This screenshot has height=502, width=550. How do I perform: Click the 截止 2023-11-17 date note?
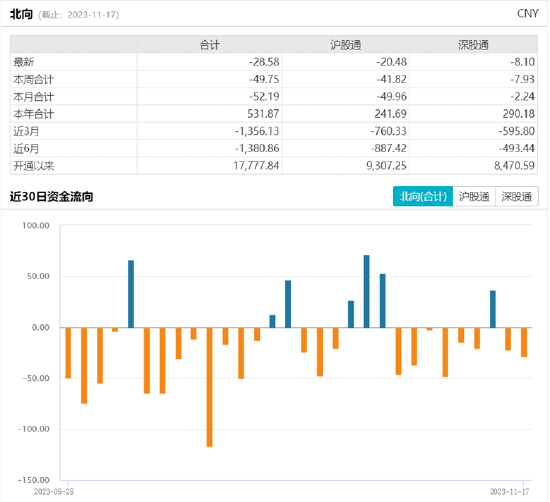coord(79,15)
